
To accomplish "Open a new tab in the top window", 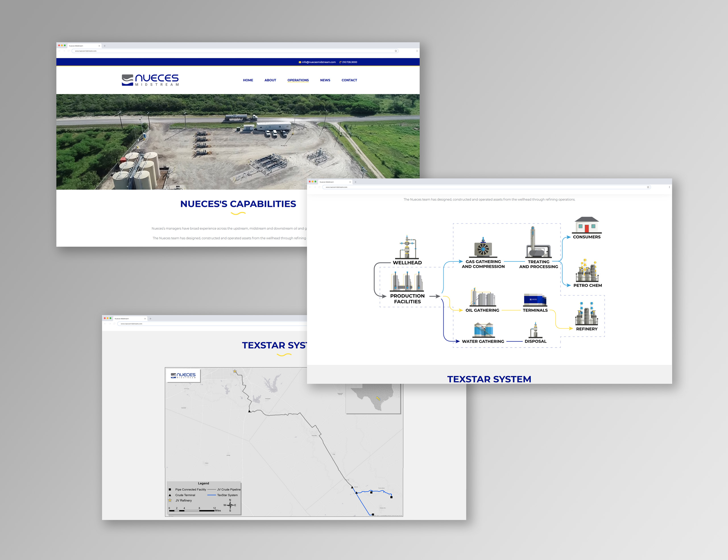I will (105, 46).
